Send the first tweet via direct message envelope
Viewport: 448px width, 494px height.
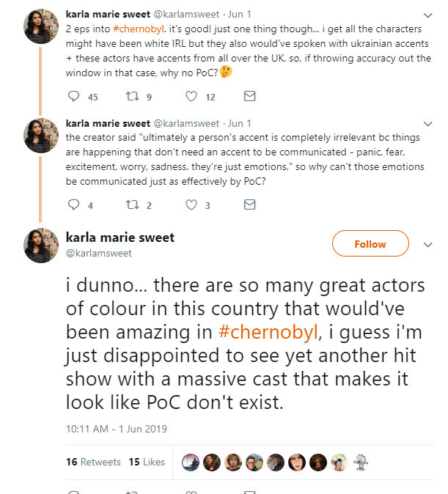coord(249,96)
